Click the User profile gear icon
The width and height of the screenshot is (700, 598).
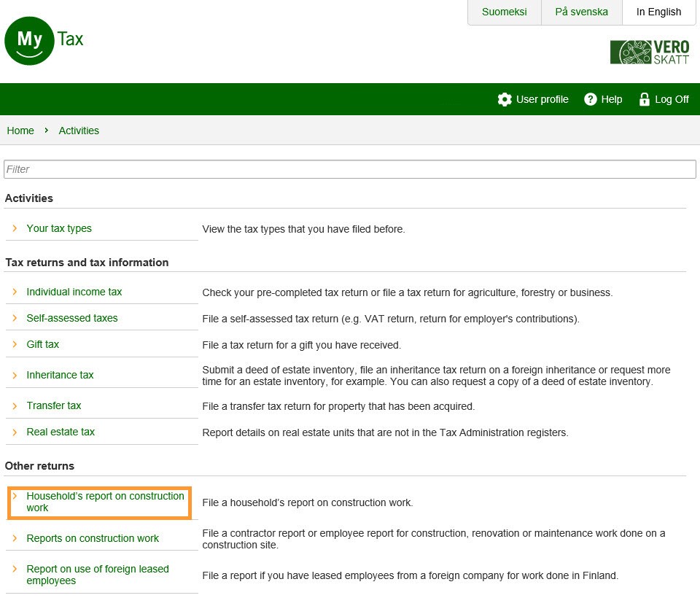tap(505, 99)
